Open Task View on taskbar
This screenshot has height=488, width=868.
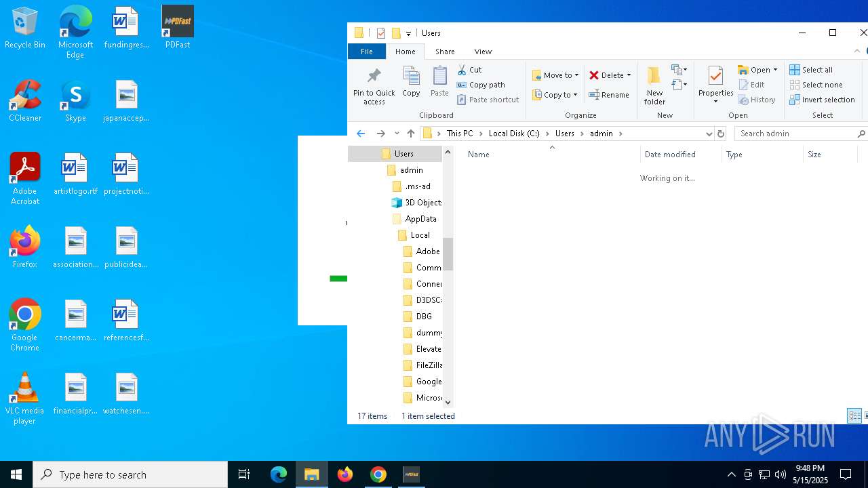244,474
